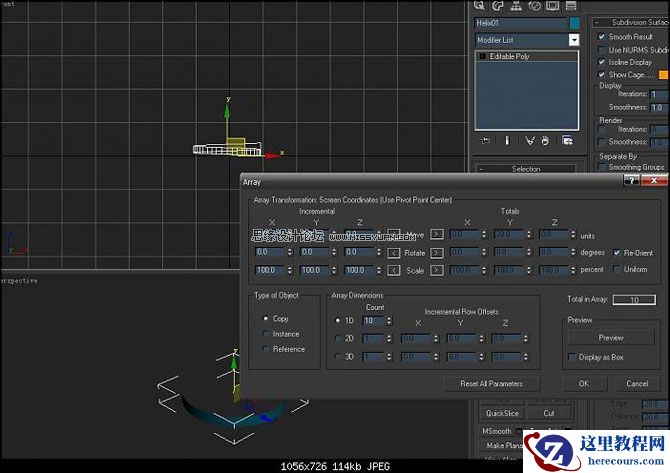The image size is (670, 473).
Task: Click Reset All Parameters
Action: pos(491,384)
